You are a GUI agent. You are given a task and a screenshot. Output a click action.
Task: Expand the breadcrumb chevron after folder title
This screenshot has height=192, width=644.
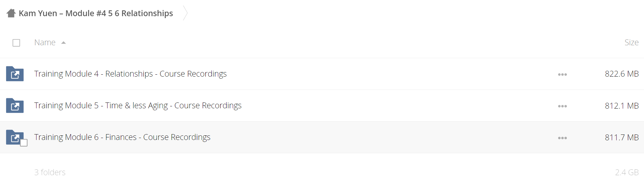tap(185, 13)
